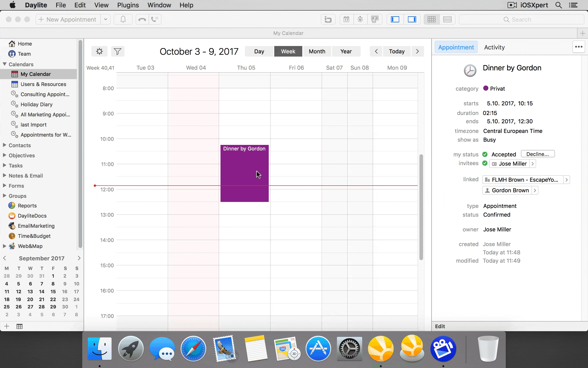Image resolution: width=588 pixels, height=368 pixels.
Task: Go to the next week
Action: pyautogui.click(x=417, y=51)
